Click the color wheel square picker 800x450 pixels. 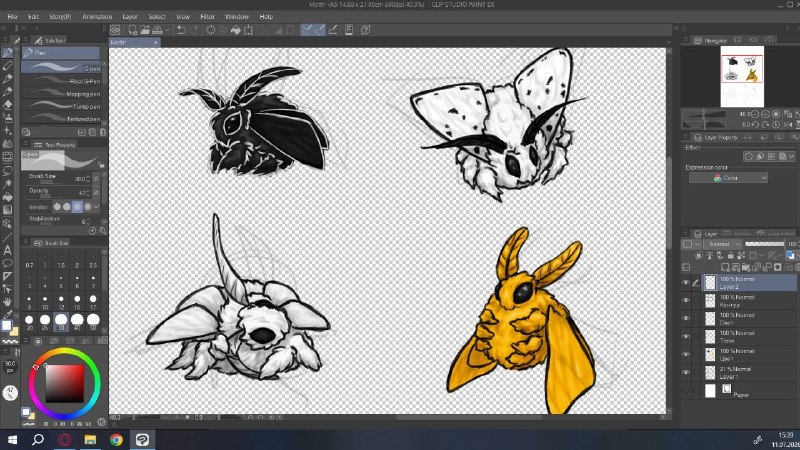[64, 384]
